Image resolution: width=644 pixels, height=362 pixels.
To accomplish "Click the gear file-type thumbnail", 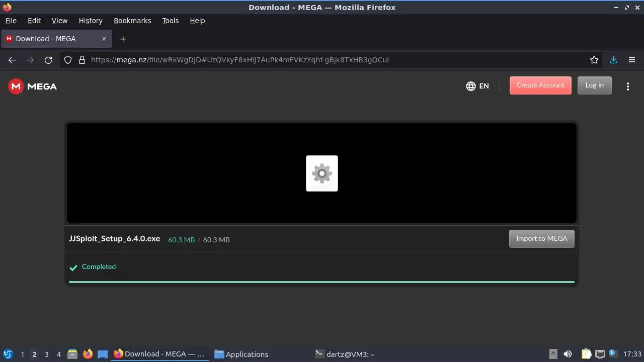I will pyautogui.click(x=322, y=173).
